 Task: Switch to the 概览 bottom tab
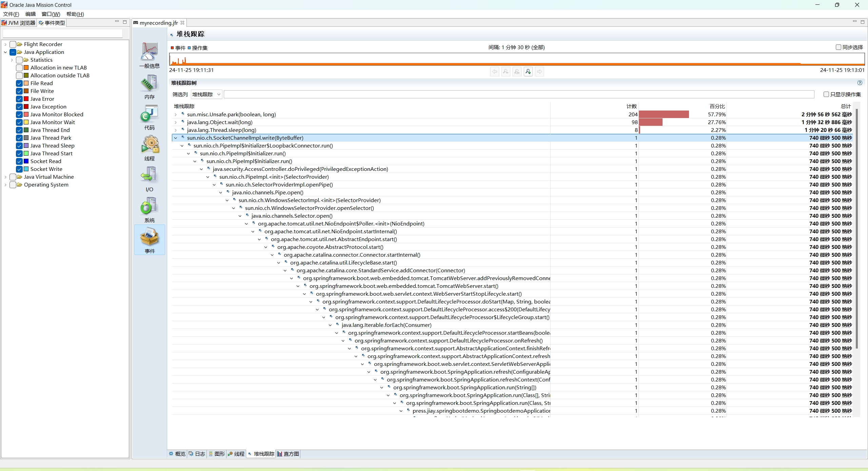[x=177, y=454]
